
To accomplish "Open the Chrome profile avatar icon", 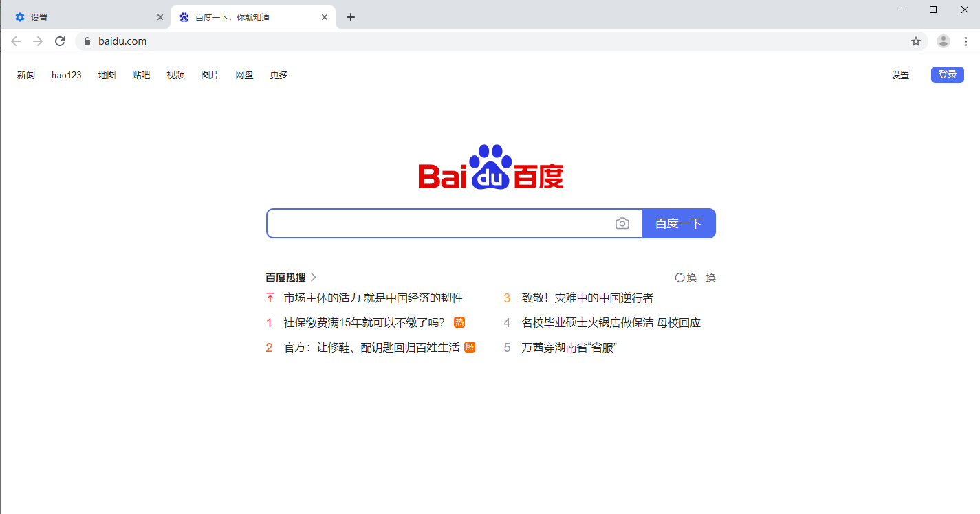I will point(944,41).
